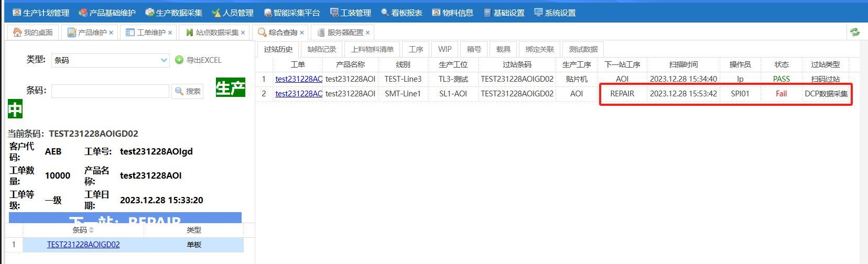Click the Export EXCEL green icon
868x264 pixels.
179,60
